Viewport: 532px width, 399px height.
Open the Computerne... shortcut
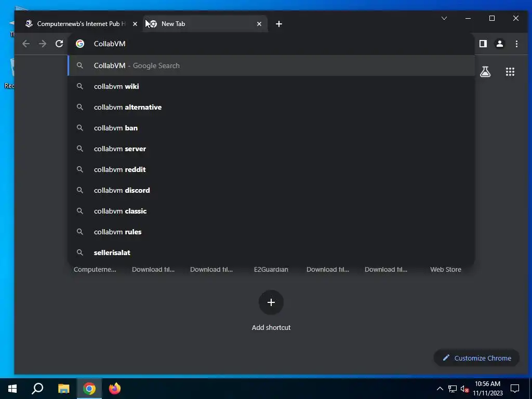pyautogui.click(x=95, y=270)
